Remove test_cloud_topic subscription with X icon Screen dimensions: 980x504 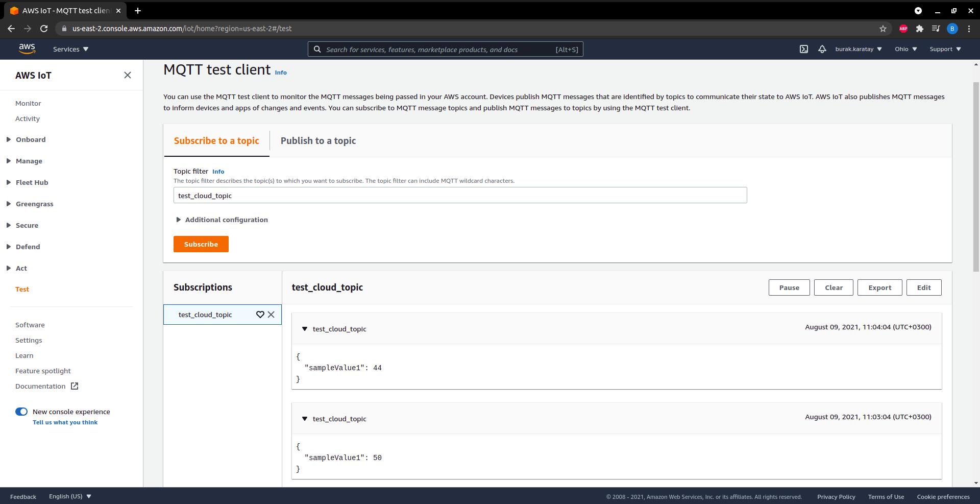271,315
